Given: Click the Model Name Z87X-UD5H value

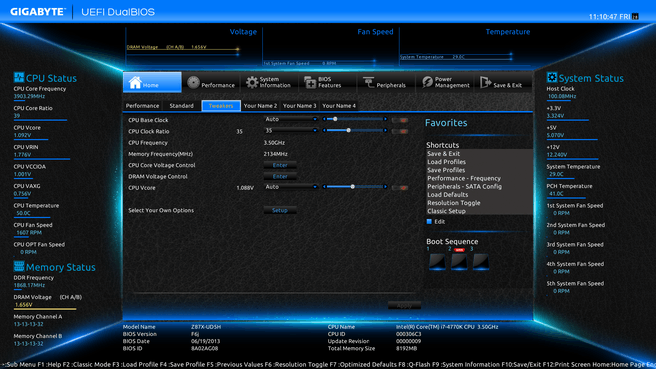Looking at the screenshot, I should (206, 327).
